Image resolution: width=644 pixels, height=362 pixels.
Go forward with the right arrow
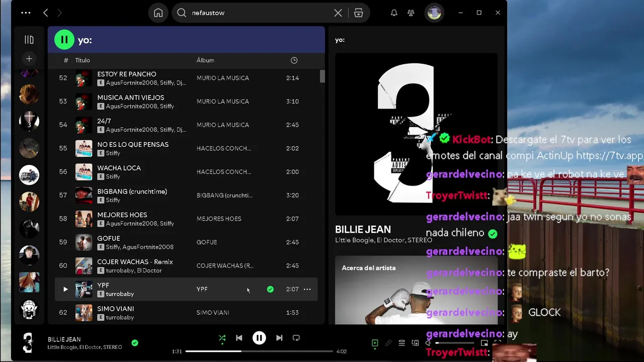[60, 13]
